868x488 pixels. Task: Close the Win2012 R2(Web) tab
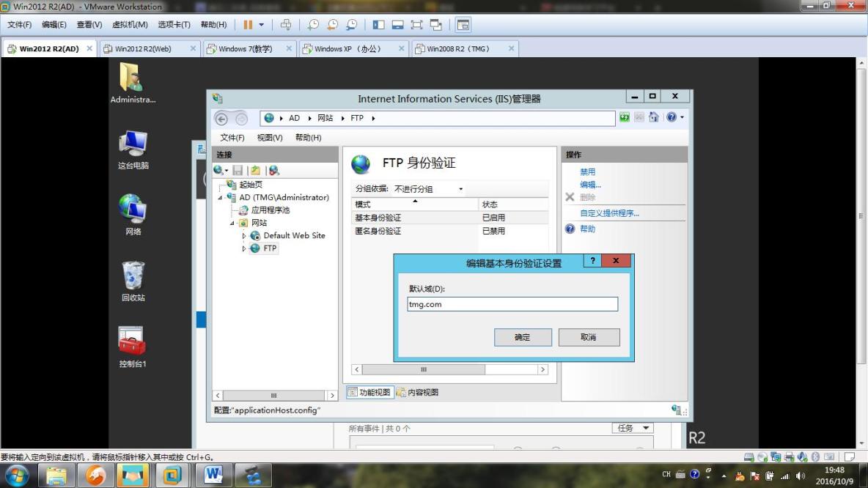tap(193, 48)
